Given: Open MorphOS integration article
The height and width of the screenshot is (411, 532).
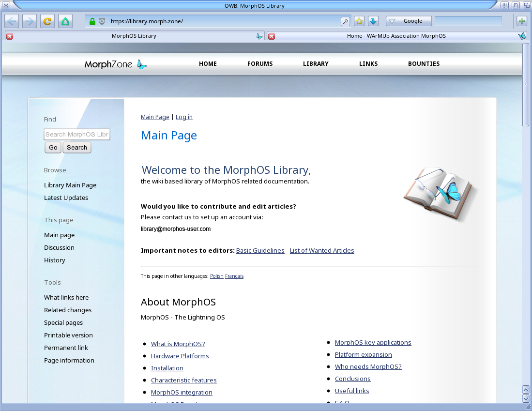Looking at the screenshot, I should [182, 392].
